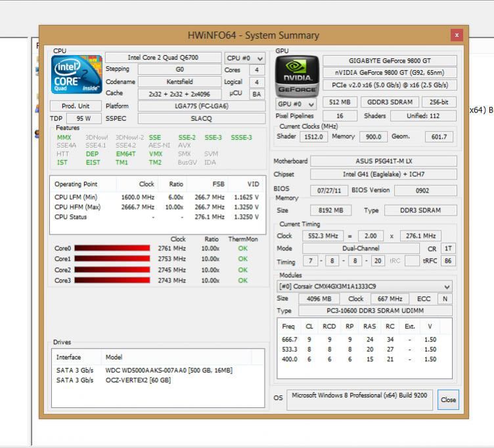494x448 pixels.
Task: Click the Core0 load bar
Action: click(x=112, y=248)
